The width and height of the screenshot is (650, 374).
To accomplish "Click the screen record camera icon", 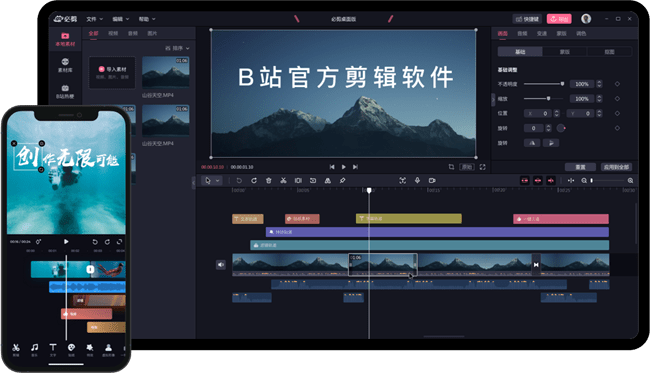I will pos(432,180).
